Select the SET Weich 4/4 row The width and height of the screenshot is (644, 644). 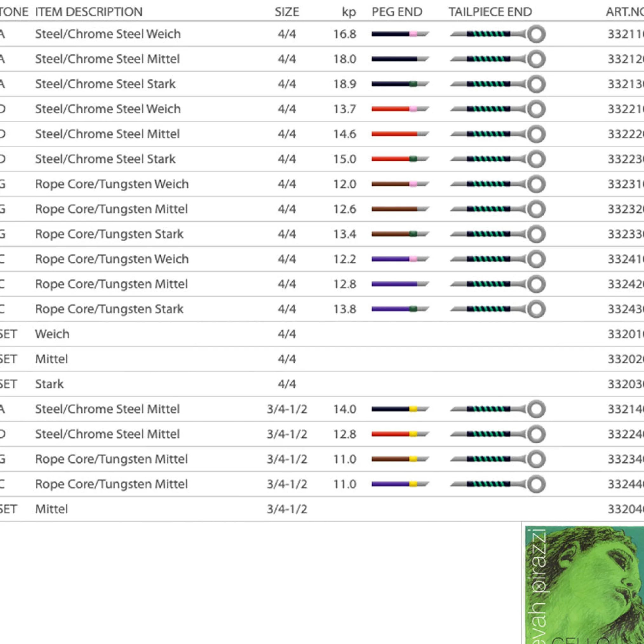pos(52,334)
